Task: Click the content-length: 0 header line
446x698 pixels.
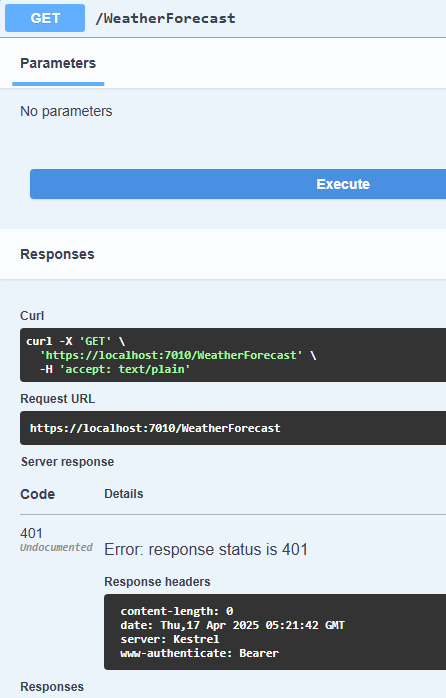Action: click(x=177, y=611)
